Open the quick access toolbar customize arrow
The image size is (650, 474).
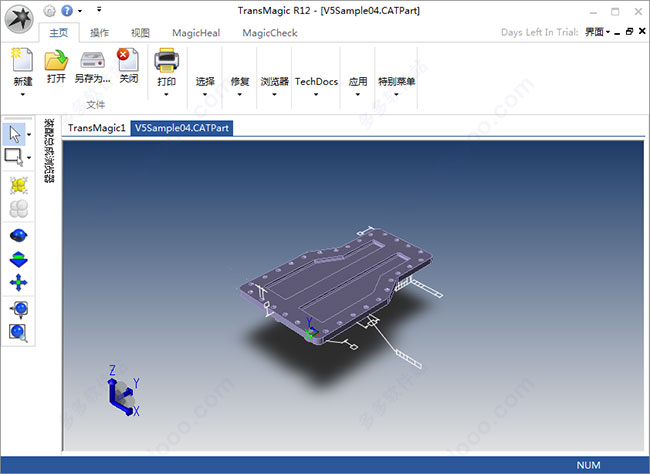point(99,9)
